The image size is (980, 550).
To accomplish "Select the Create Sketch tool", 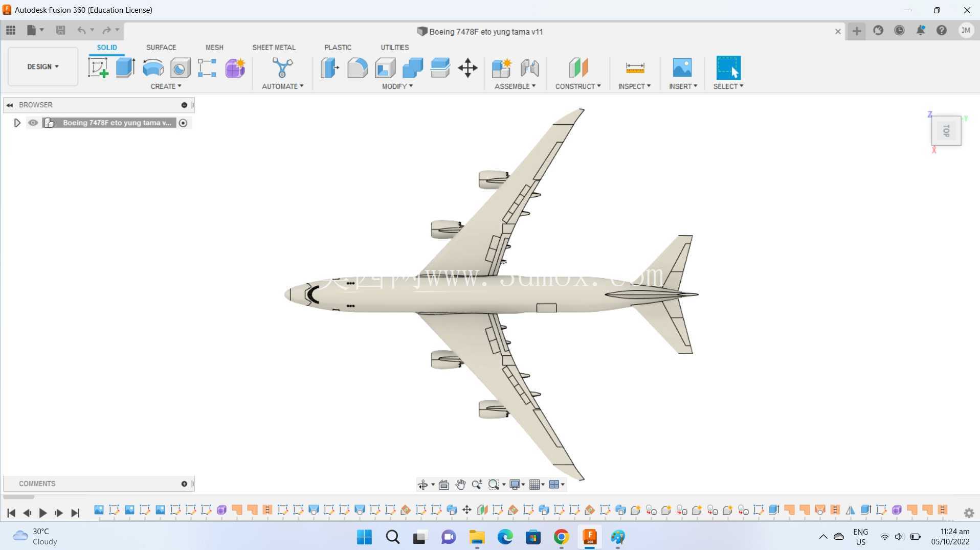I will [98, 67].
